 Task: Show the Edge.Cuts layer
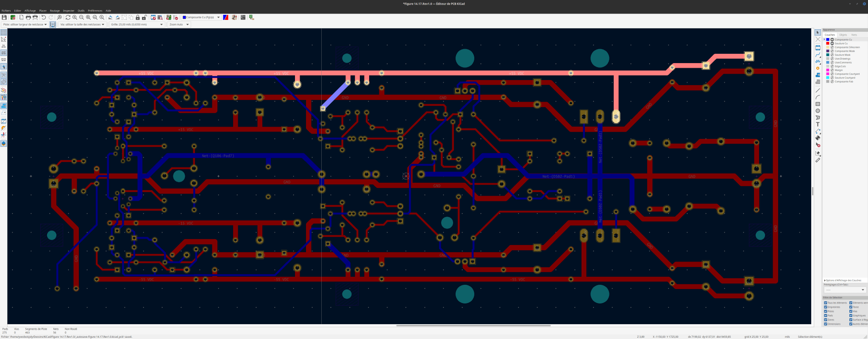tap(832, 66)
